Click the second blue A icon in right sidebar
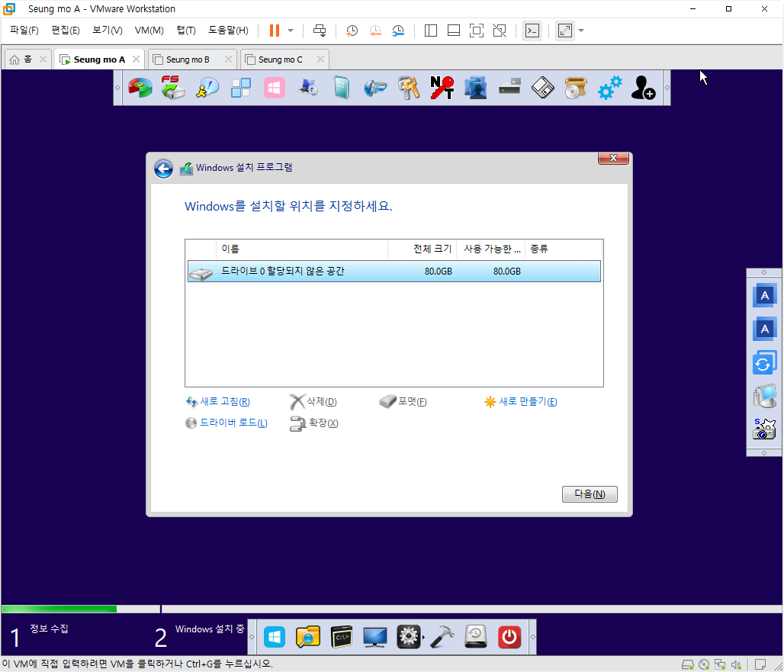The image size is (784, 672). pyautogui.click(x=764, y=329)
